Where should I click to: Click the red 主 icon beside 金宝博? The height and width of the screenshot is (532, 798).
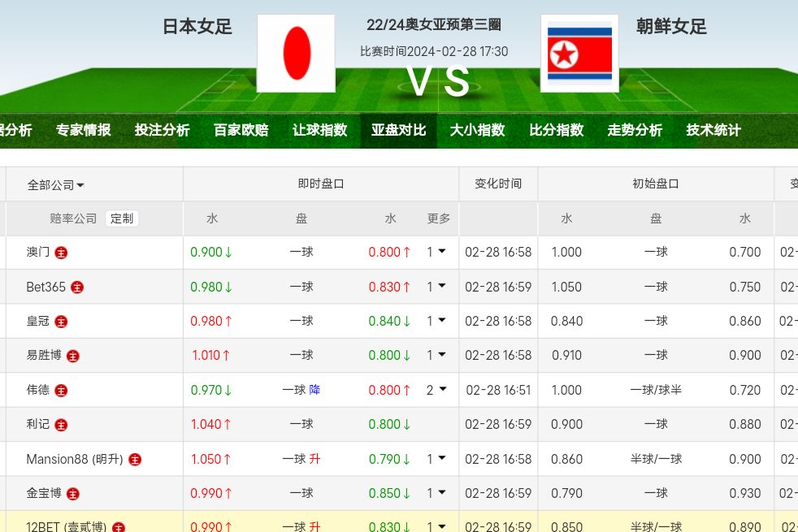click(73, 494)
